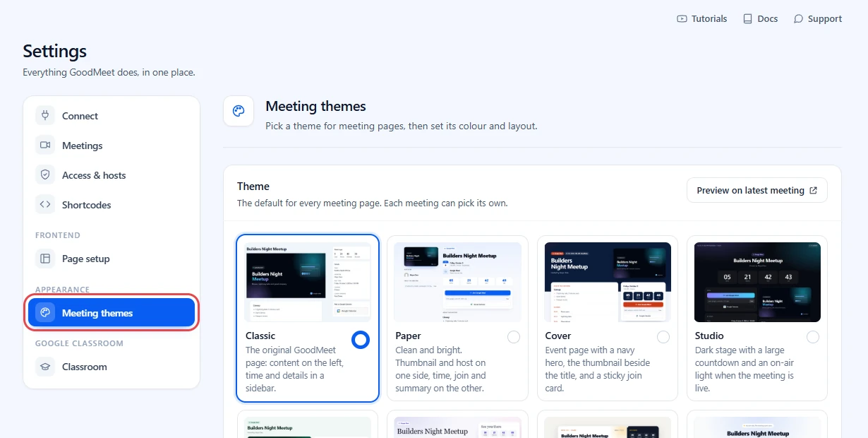Click the Cover theme preview thumbnail
This screenshot has height=438, width=868.
(x=608, y=282)
